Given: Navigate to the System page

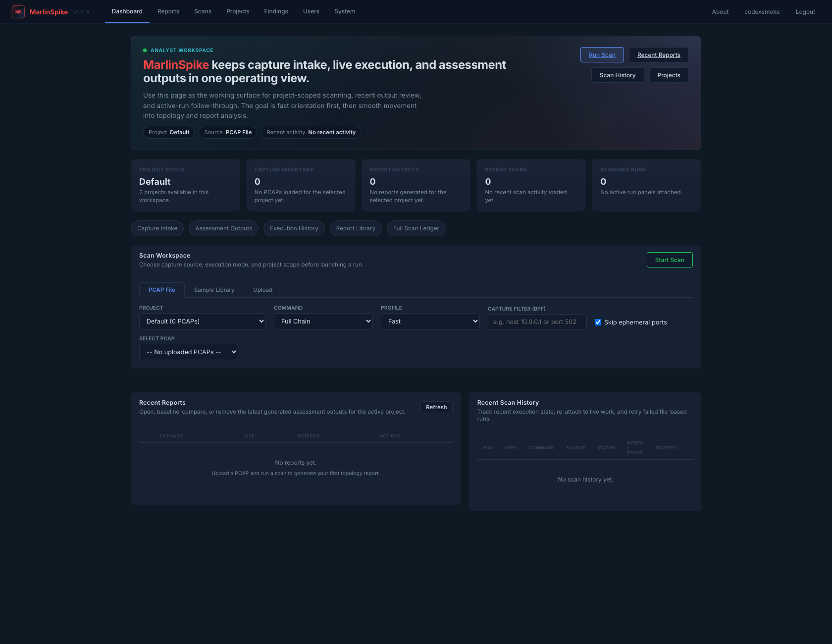Looking at the screenshot, I should 345,11.
